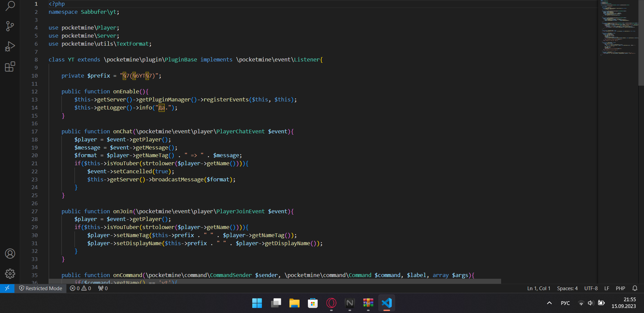Open the Accounts menu icon
The height and width of the screenshot is (313, 644).
click(10, 254)
